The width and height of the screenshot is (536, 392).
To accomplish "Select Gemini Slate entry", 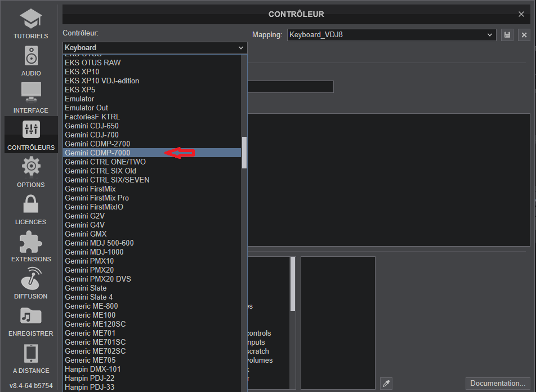I will click(x=152, y=288).
